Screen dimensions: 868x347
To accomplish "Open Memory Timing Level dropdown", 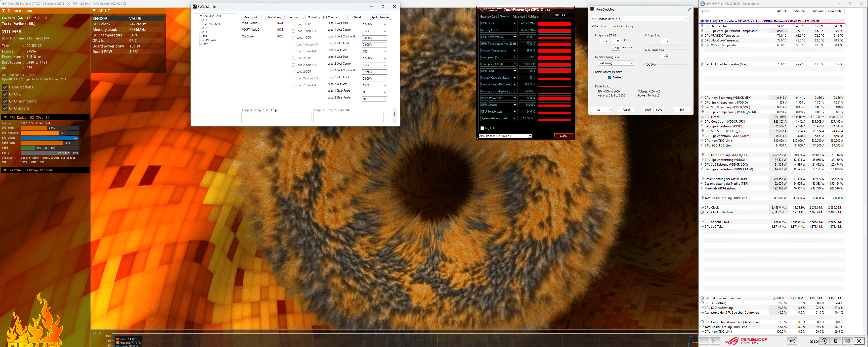I will 615,63.
